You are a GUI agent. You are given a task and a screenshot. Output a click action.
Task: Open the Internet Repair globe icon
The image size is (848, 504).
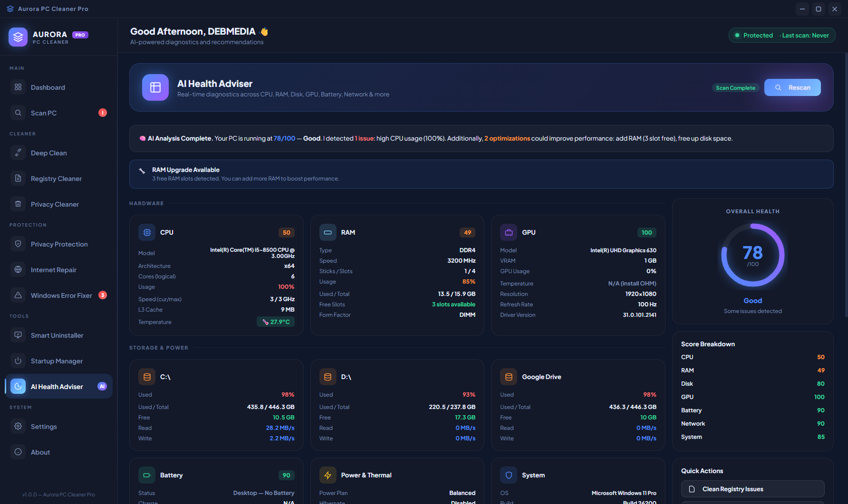pos(18,270)
